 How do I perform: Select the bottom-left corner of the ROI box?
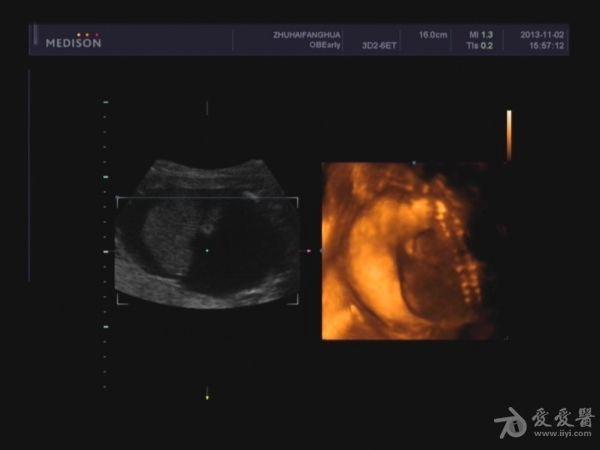coord(119,300)
